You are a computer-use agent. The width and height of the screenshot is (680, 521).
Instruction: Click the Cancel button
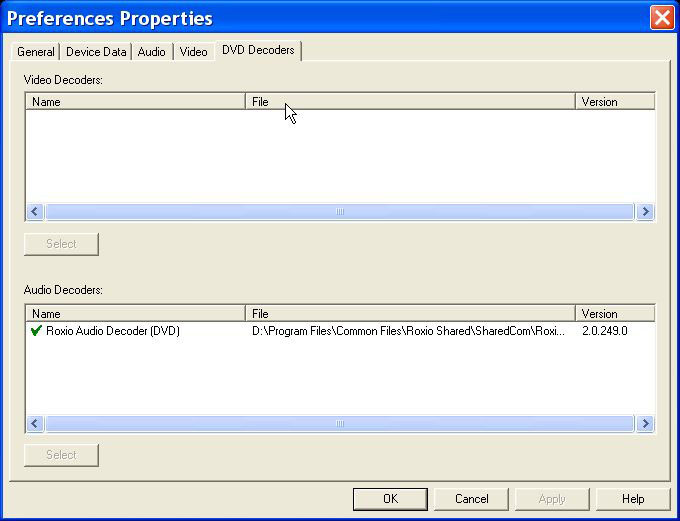click(x=471, y=499)
